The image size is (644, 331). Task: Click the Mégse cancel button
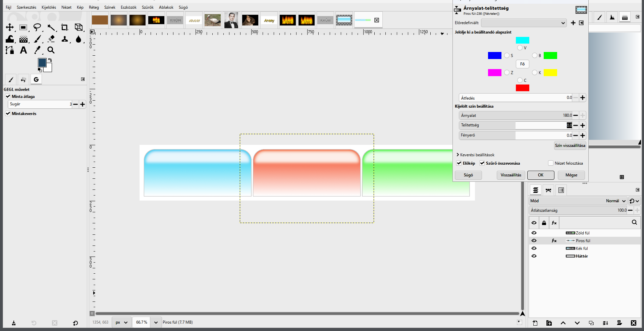point(571,175)
